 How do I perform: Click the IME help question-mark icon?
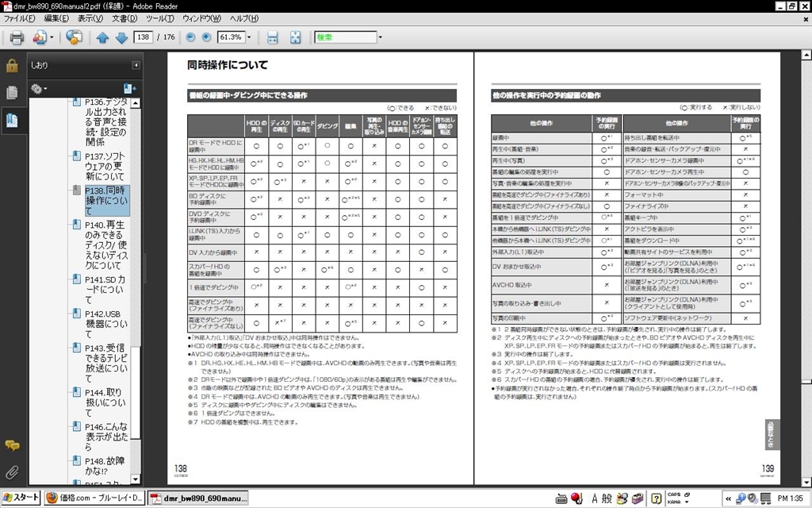tap(656, 498)
